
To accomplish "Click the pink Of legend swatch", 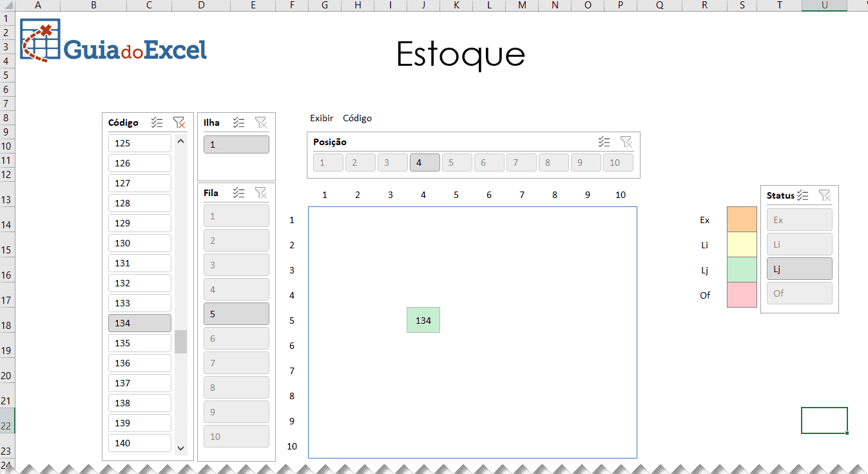I will tap(742, 295).
